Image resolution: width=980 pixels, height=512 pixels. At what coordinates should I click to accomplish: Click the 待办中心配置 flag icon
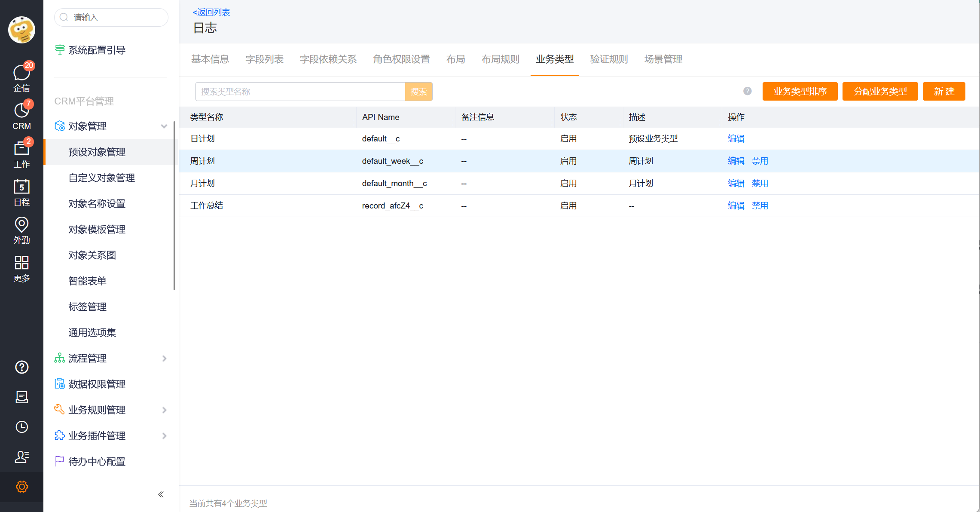click(x=60, y=461)
